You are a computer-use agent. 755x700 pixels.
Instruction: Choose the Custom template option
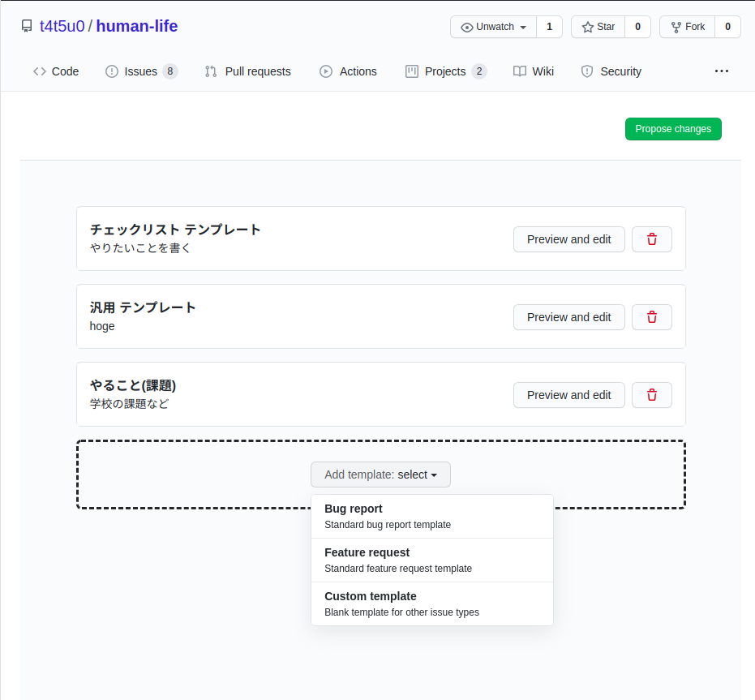[x=432, y=604]
